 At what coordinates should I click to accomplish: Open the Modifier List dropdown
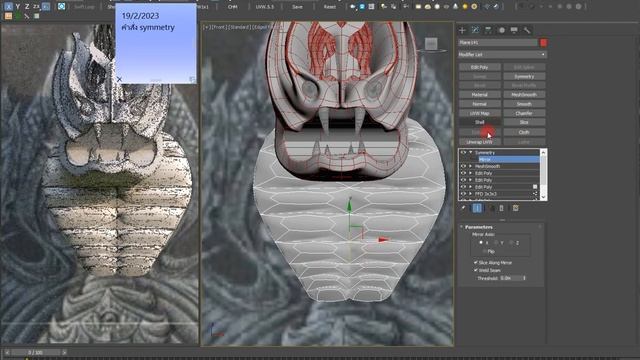502,54
